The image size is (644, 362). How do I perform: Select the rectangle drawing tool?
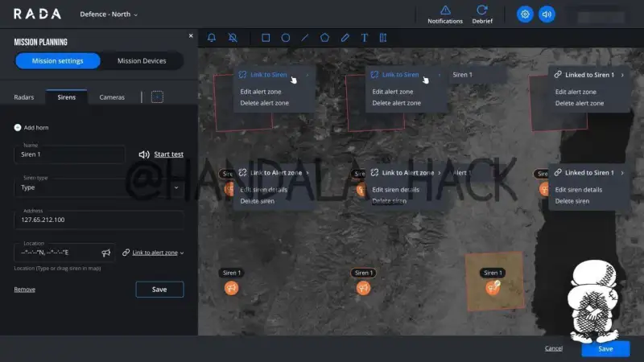[266, 38]
